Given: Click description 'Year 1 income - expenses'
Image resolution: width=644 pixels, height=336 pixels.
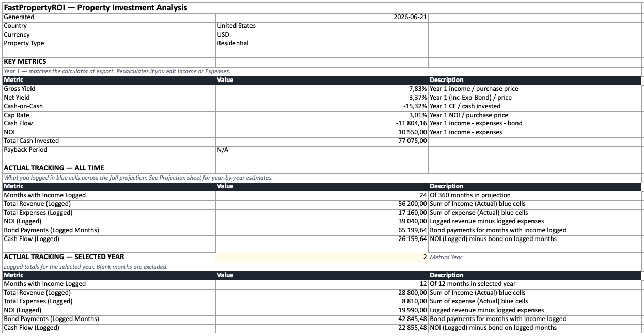Looking at the screenshot, I should tap(466, 132).
